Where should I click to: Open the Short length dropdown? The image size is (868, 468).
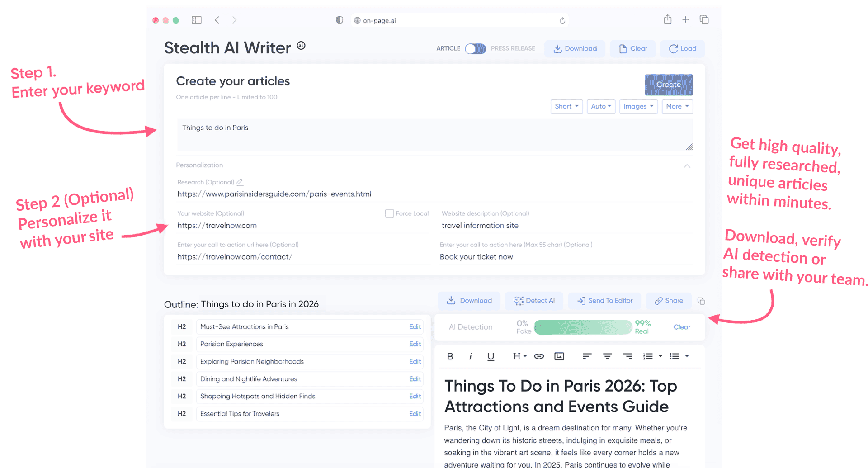click(566, 106)
